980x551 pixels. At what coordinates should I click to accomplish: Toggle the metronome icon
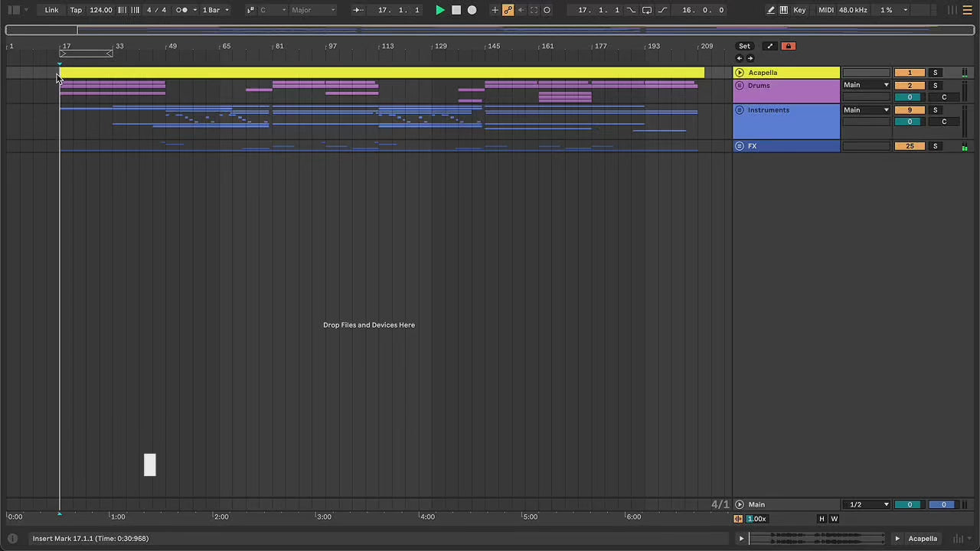click(x=181, y=10)
